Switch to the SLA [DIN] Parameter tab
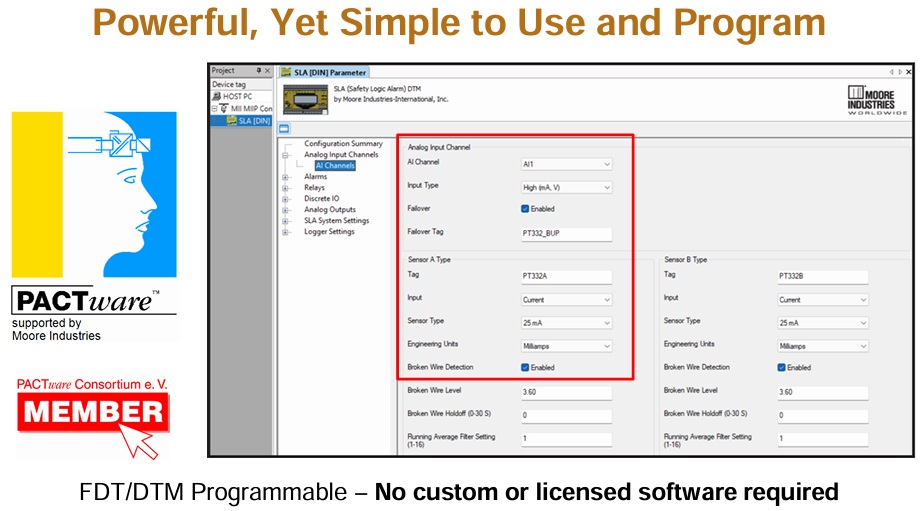 click(324, 72)
